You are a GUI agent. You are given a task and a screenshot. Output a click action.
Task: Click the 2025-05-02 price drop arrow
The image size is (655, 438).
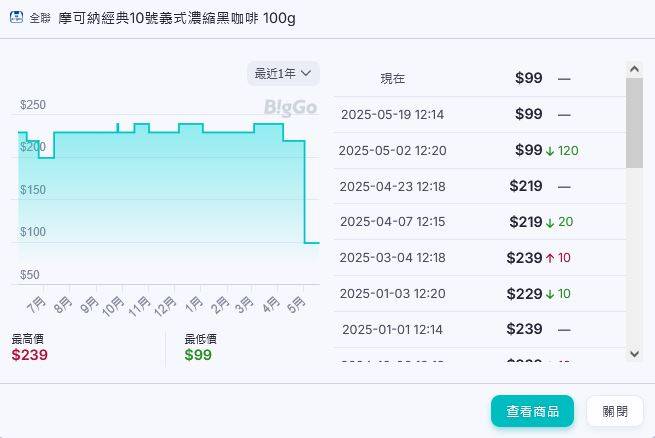[550, 151]
